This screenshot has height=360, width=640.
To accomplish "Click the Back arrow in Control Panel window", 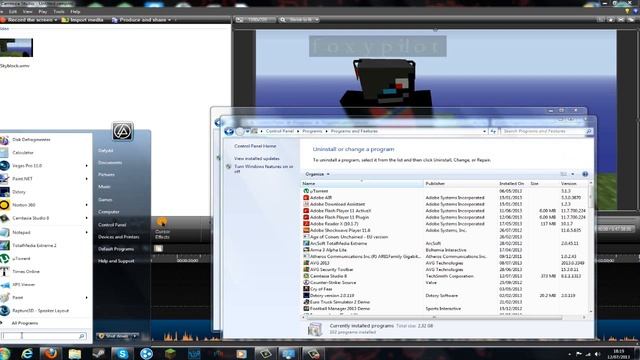I will click(x=229, y=131).
